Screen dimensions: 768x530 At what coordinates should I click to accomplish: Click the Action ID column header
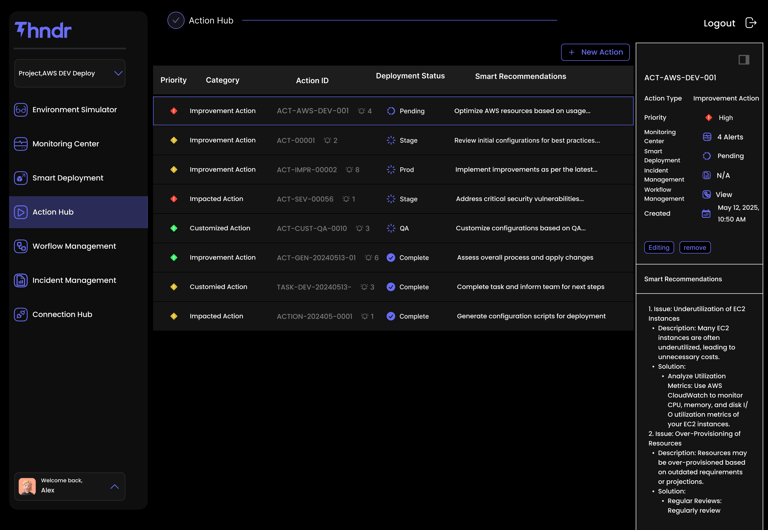(x=312, y=80)
